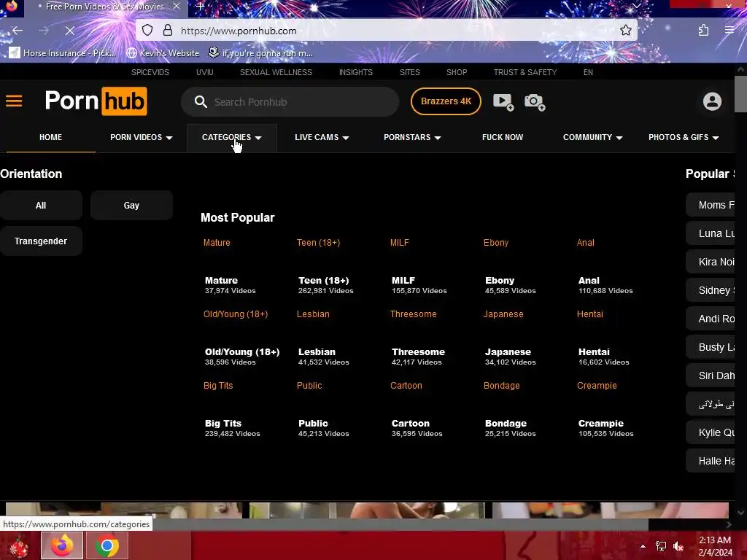Screen dimensions: 747x560
Task: Click the upload photo camera icon
Action: (535, 101)
